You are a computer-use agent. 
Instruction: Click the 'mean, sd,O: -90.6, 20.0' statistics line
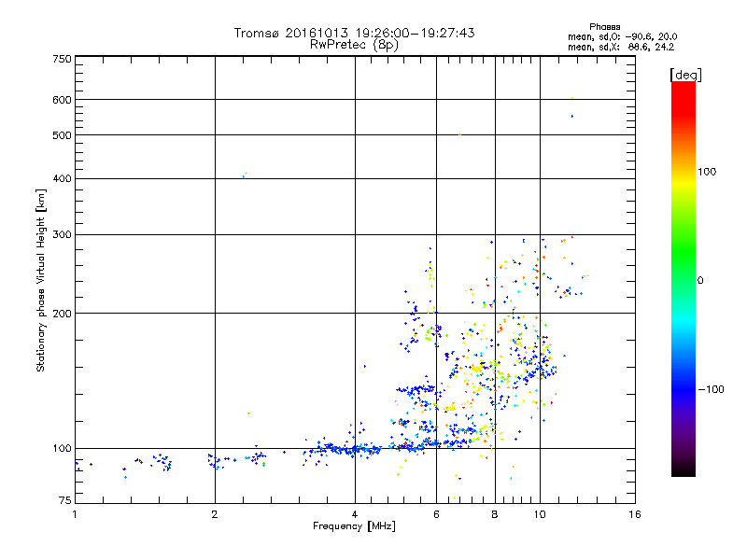[622, 36]
